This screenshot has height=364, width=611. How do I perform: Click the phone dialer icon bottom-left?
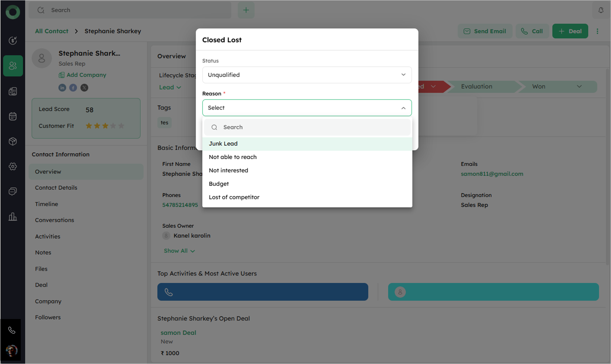point(12,330)
